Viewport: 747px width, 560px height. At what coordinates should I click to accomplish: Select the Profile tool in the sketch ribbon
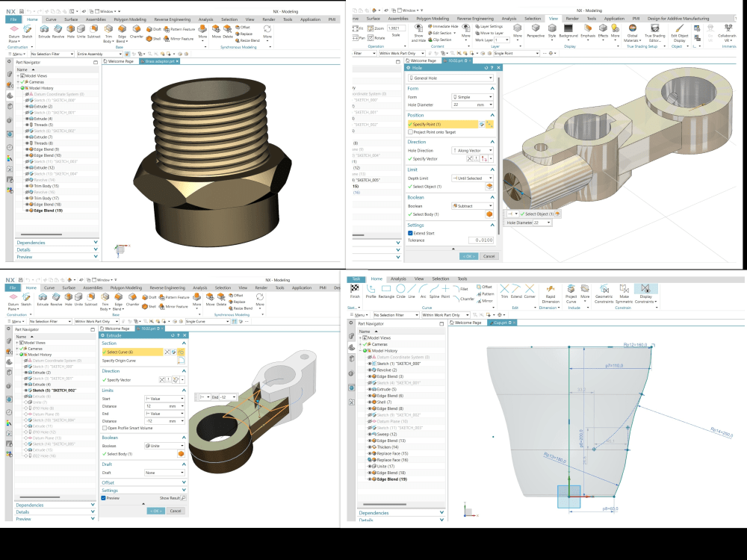(x=370, y=293)
